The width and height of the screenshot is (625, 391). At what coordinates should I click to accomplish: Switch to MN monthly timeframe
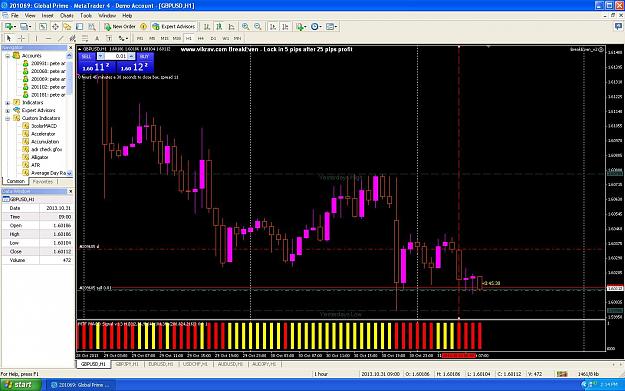(238, 38)
